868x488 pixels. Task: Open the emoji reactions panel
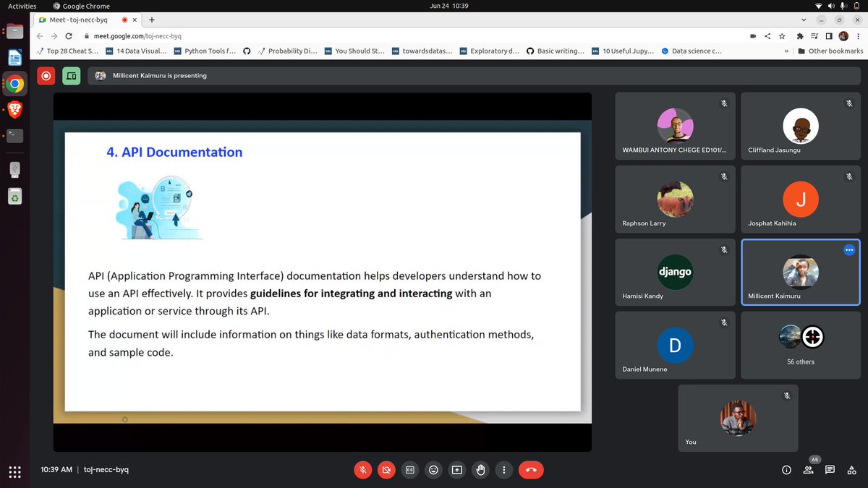[x=433, y=470]
